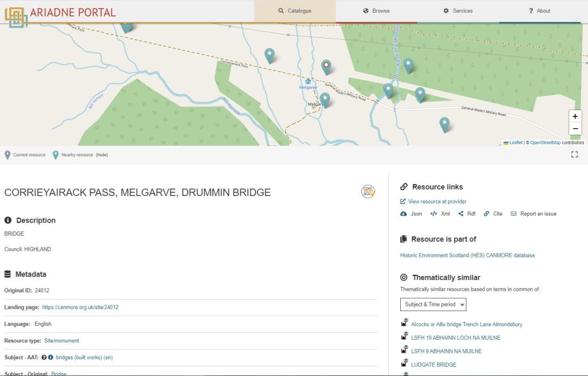Open the Subject & Time period dropdown
Image resolution: width=588 pixels, height=376 pixels.
433,304
